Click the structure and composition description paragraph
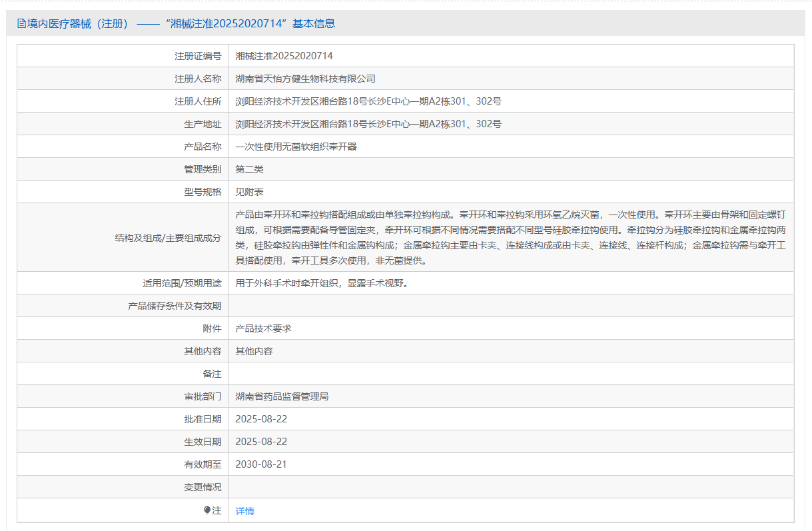This screenshot has width=812, height=531. click(511, 237)
